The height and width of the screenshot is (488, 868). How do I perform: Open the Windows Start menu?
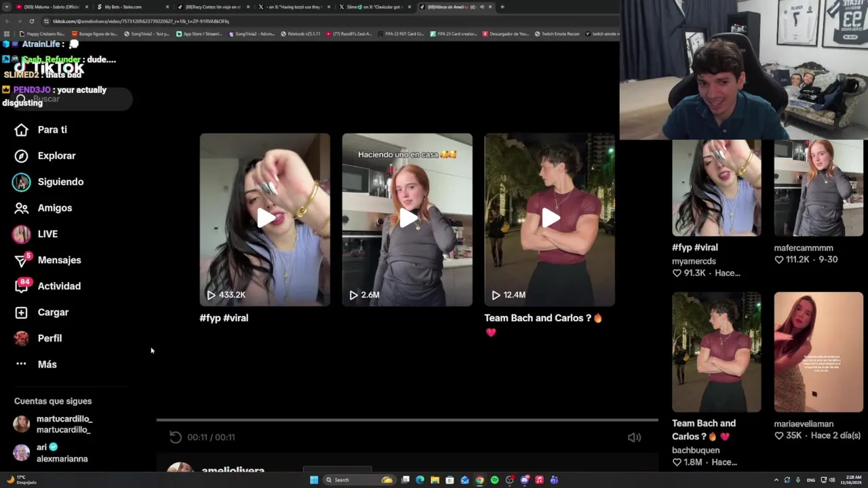click(x=314, y=480)
